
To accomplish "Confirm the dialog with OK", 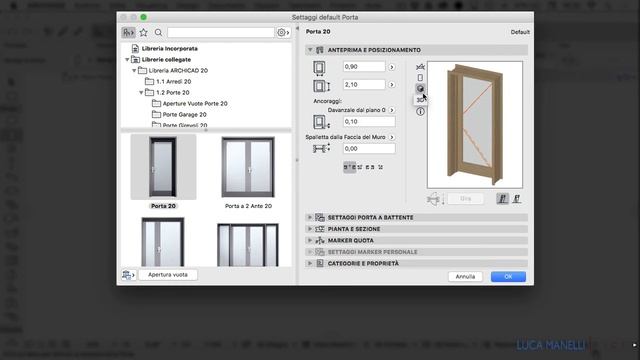I will [x=508, y=277].
